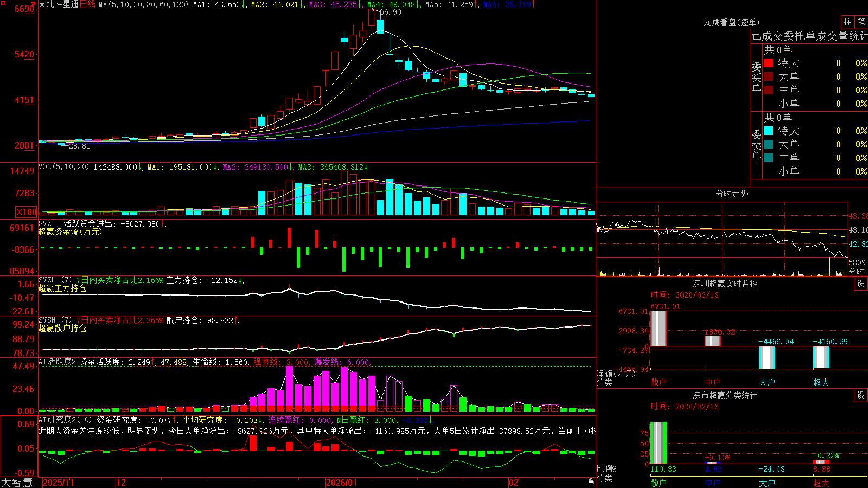
Task: Click the 超赢散户持仓 label
Action: (62, 328)
